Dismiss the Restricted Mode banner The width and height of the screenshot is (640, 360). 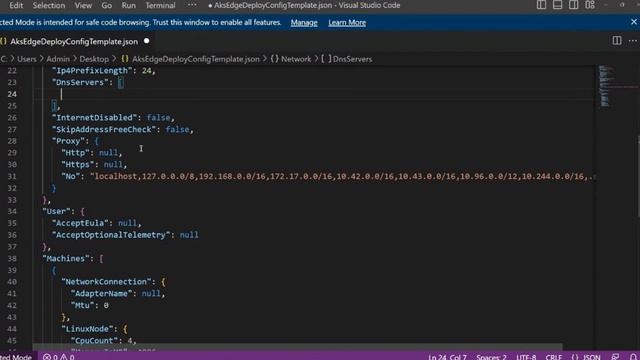tap(634, 22)
